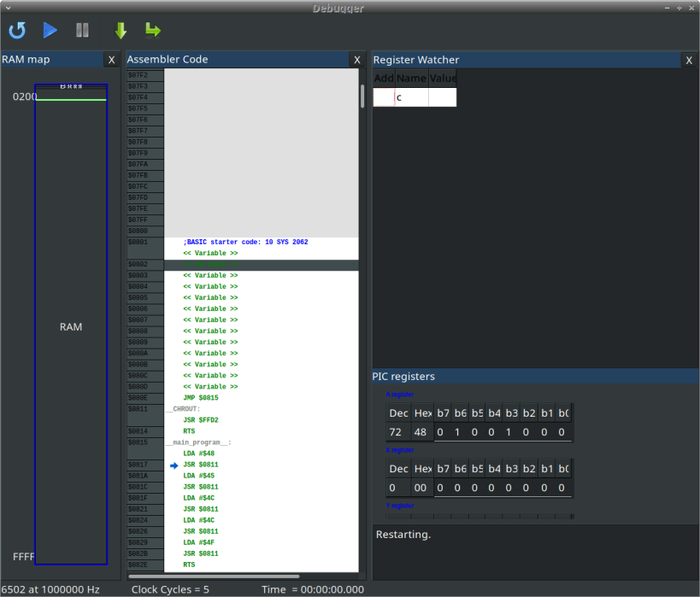Image resolution: width=700 pixels, height=597 pixels.
Task: Close the Register Watcher panel
Action: tap(689, 60)
